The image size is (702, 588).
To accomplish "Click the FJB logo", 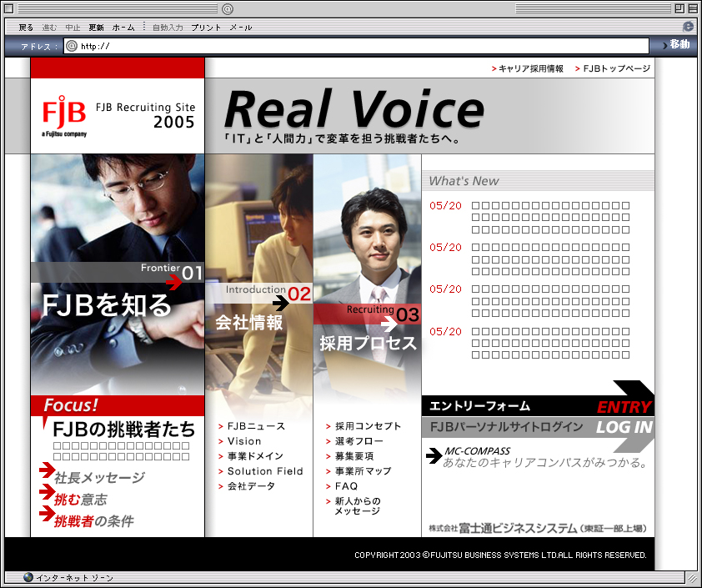I will tap(64, 116).
